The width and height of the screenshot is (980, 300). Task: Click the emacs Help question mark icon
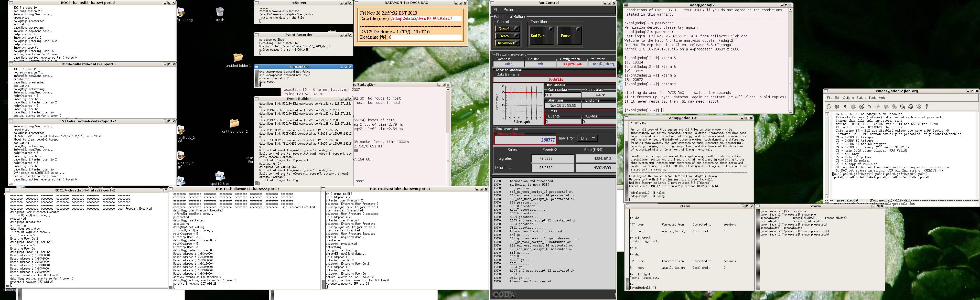[x=927, y=106]
